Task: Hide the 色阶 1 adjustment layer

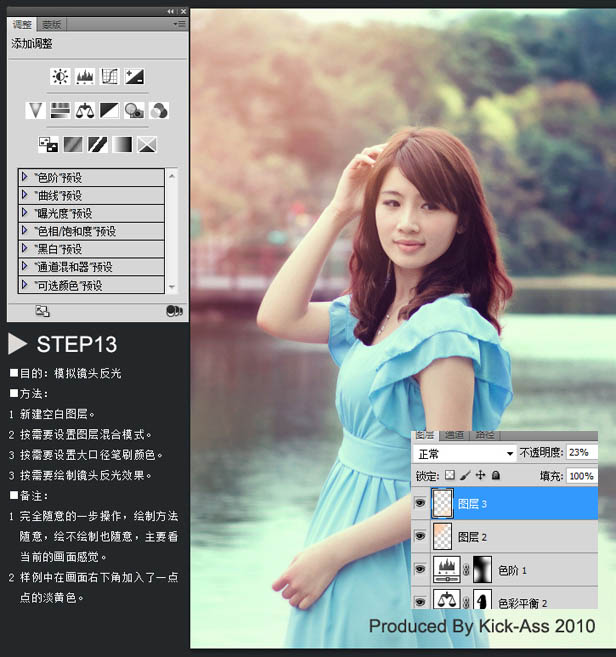Action: pyautogui.click(x=420, y=569)
